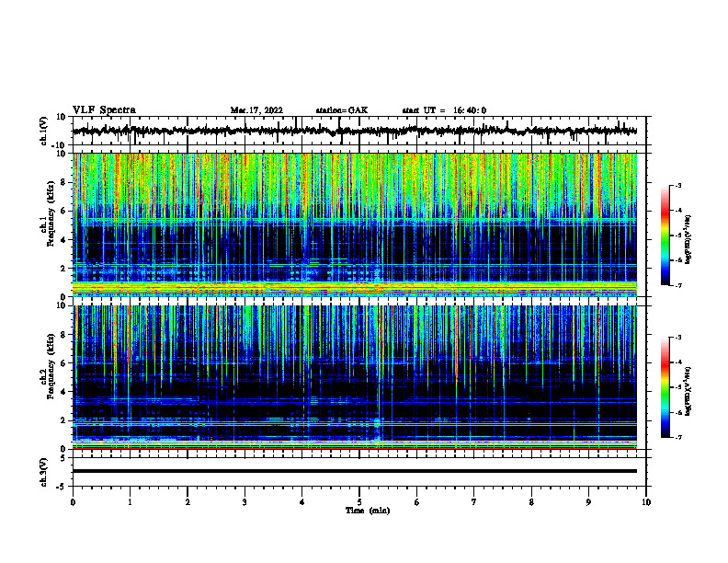Screen dimensions: 728x563
Task: Click the ch.1 "Frequency (kHz)" axis label
Action: pos(51,213)
